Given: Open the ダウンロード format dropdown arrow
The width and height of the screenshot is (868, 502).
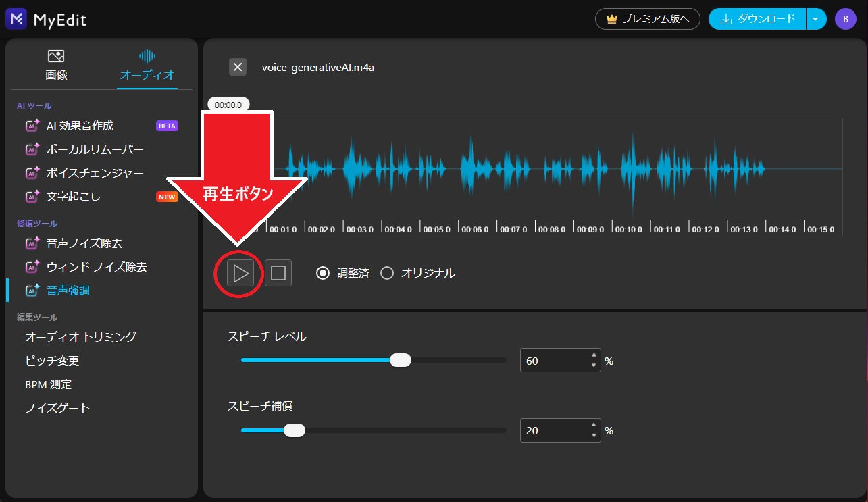Looking at the screenshot, I should [816, 19].
